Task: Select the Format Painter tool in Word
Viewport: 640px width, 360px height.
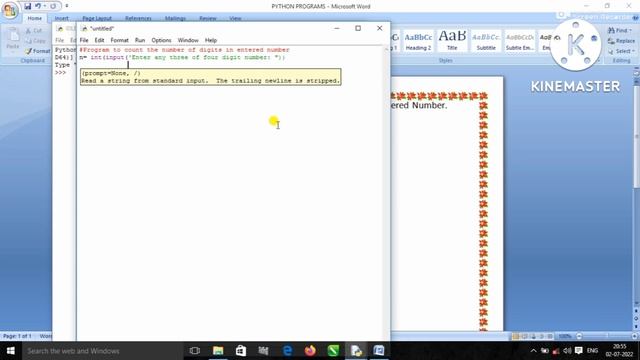Action: click(x=38, y=51)
